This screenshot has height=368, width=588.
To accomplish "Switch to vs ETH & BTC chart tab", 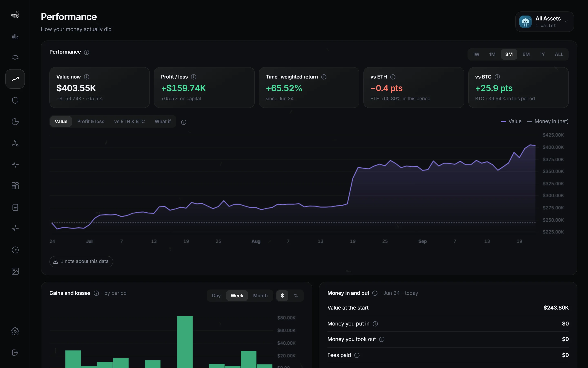I will (x=129, y=121).
